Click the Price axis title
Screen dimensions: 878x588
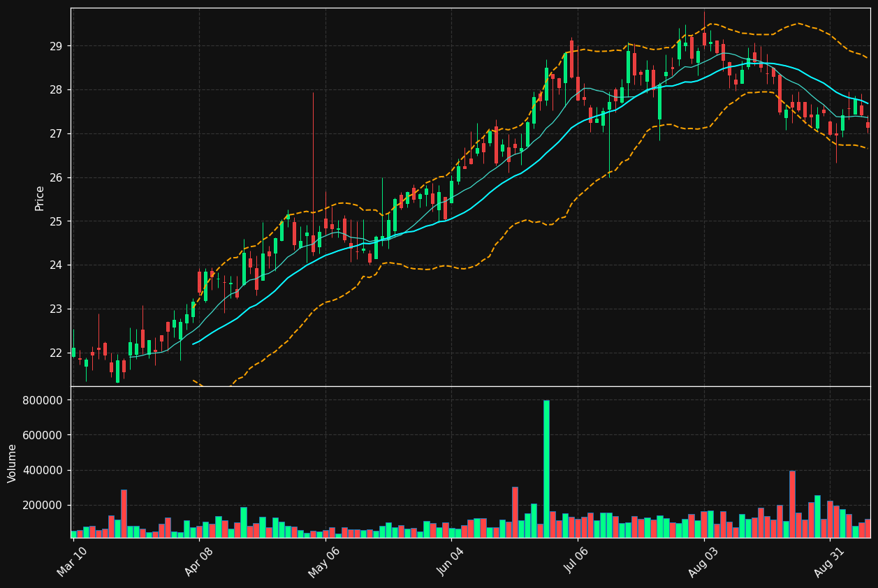point(40,198)
